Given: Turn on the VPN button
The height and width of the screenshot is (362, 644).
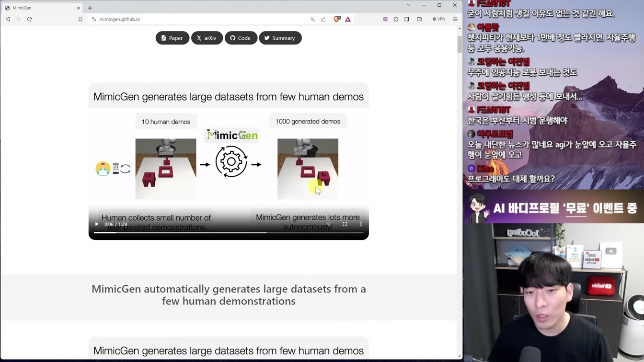Looking at the screenshot, I should pyautogui.click(x=439, y=19).
